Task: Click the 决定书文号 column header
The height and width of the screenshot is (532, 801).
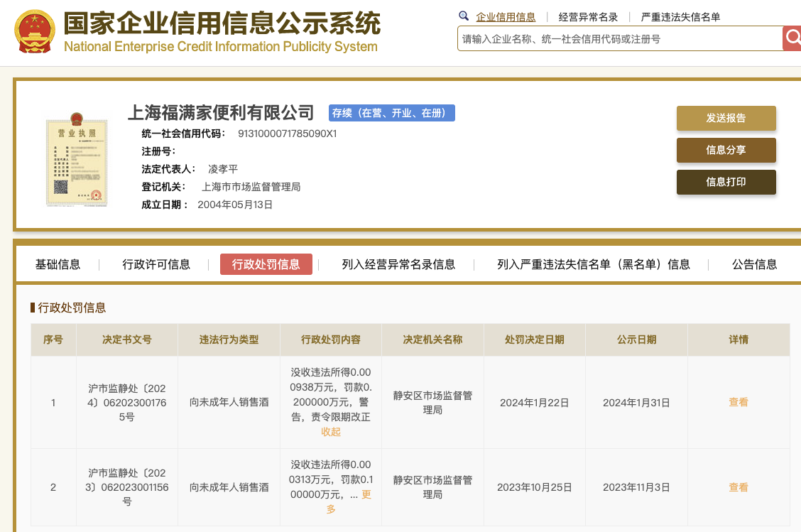Action: [x=126, y=340]
